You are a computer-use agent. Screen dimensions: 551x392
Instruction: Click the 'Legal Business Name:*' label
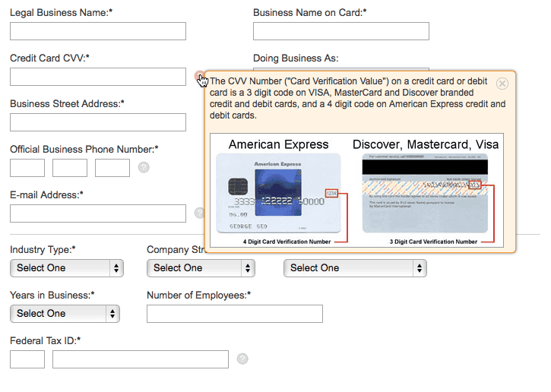[61, 13]
